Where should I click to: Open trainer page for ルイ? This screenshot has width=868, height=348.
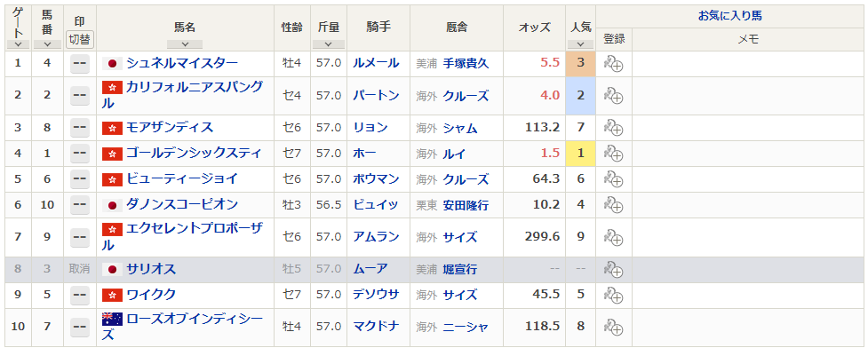coord(454,154)
